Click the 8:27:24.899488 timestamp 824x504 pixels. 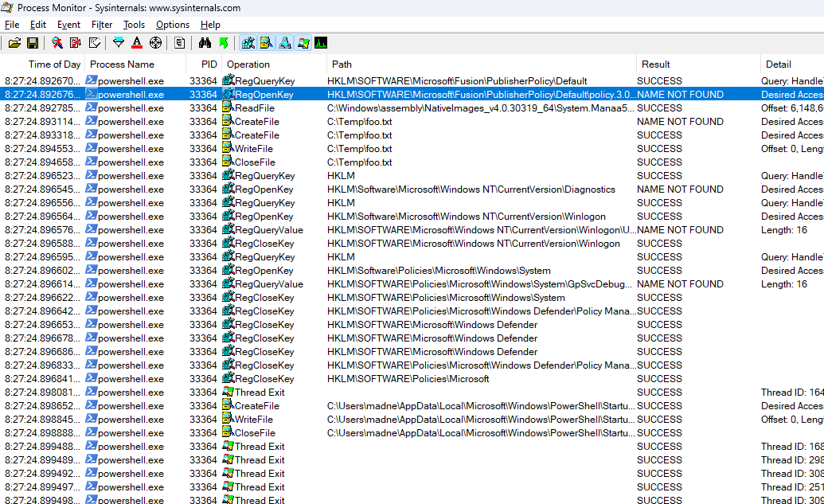tap(42, 447)
